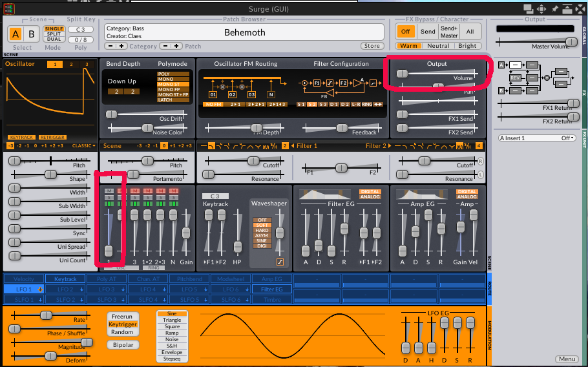Open the Filter 1 type menu

[307, 146]
